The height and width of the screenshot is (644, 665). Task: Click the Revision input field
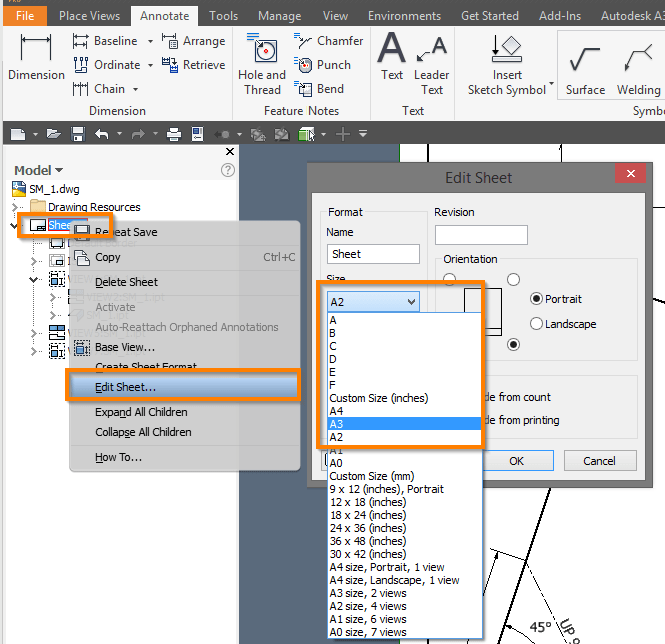click(481, 235)
